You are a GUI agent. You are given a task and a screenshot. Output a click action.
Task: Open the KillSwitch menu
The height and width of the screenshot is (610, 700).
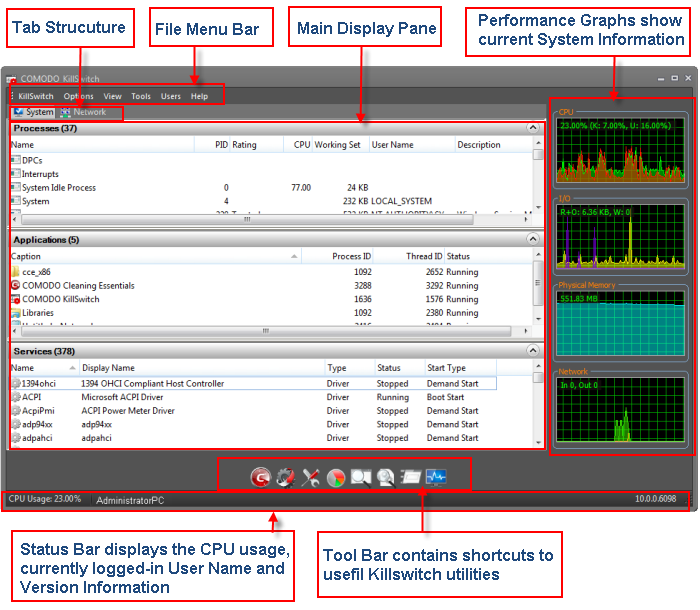(x=36, y=96)
